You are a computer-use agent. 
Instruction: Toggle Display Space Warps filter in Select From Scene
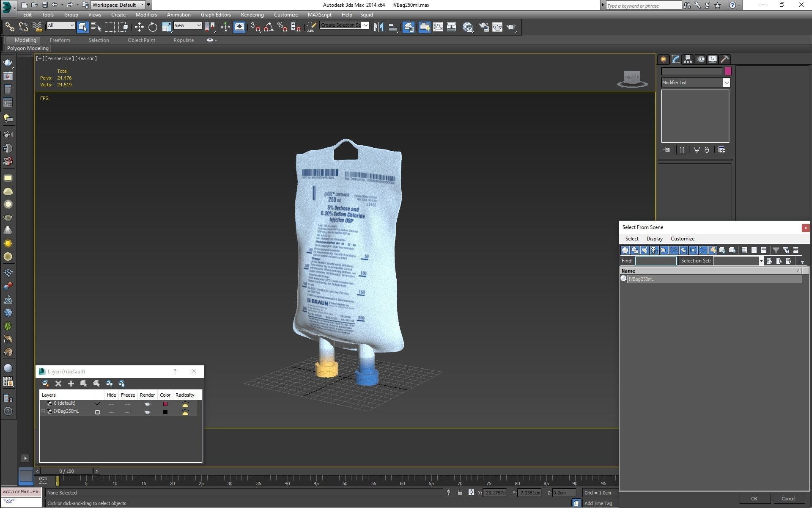674,250
